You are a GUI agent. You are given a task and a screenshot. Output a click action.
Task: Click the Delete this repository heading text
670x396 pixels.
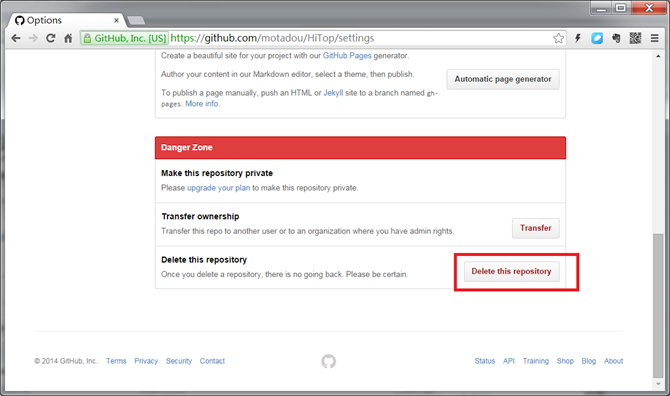pos(204,260)
